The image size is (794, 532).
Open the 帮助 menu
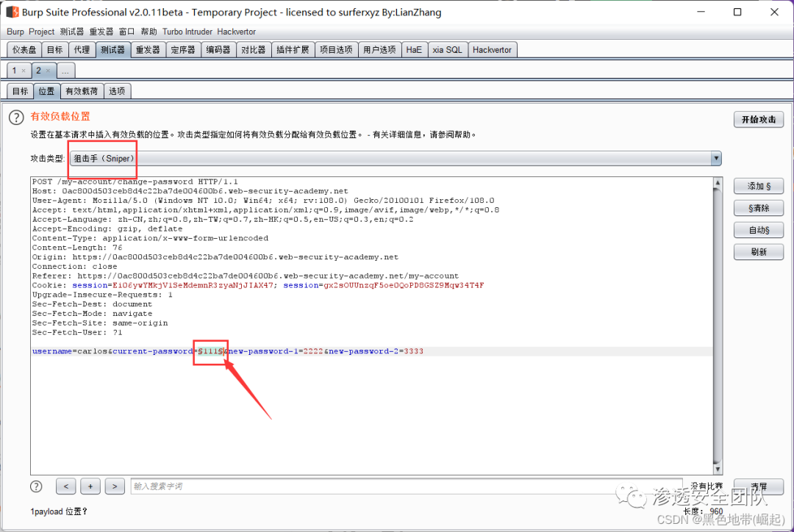pos(149,32)
